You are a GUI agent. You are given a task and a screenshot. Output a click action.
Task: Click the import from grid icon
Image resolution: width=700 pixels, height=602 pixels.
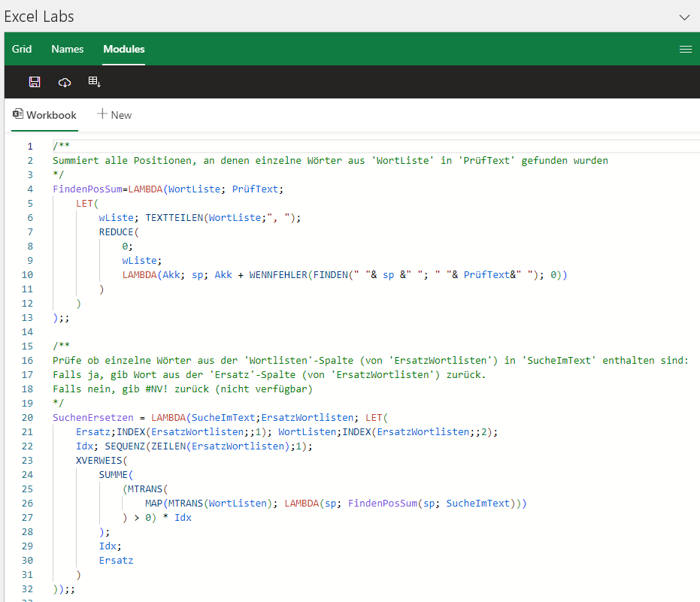click(x=94, y=82)
